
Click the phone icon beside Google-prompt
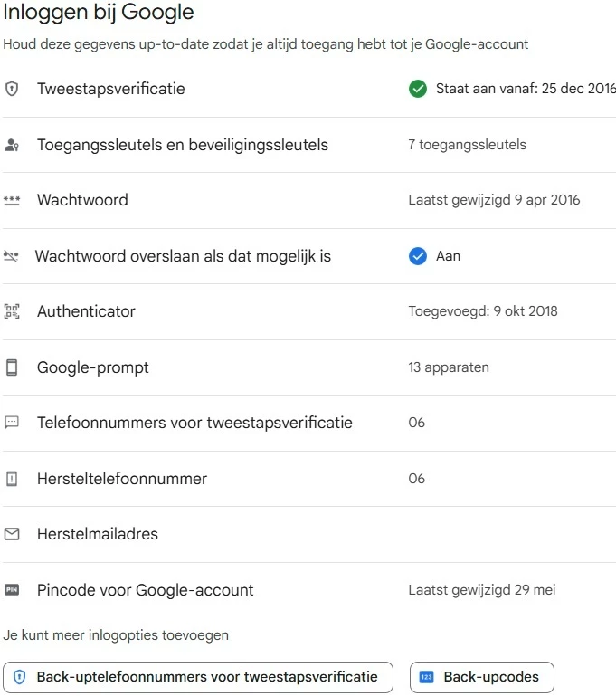pos(12,367)
